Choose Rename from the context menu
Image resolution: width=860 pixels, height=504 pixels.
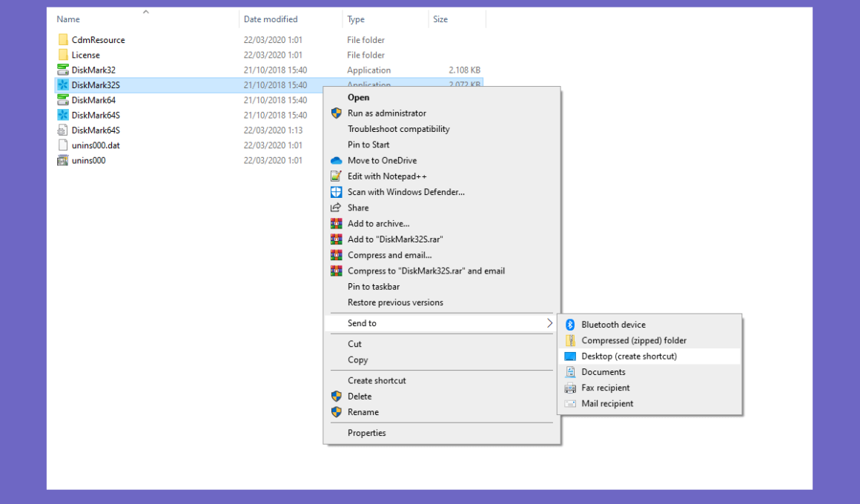[x=363, y=412]
